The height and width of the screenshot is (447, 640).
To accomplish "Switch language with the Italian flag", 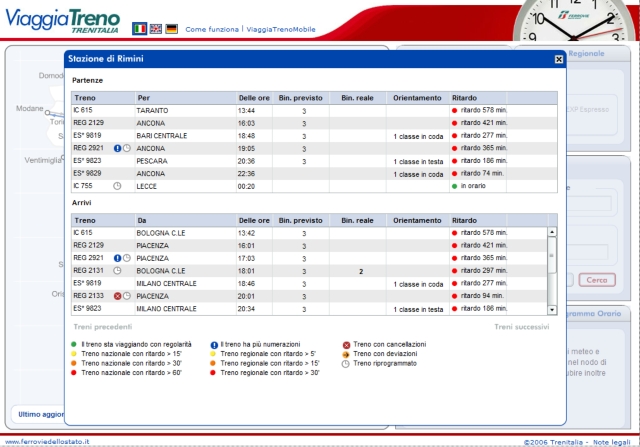I will 139,29.
